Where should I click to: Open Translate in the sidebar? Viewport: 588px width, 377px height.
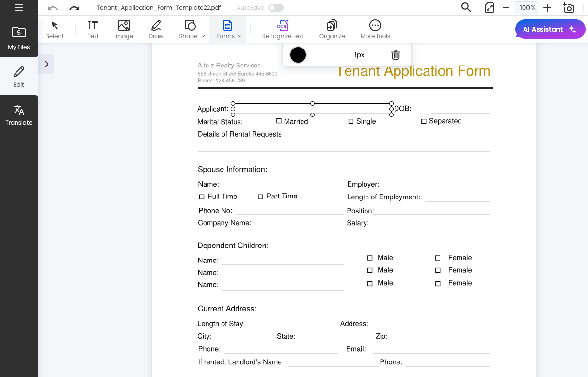19,115
